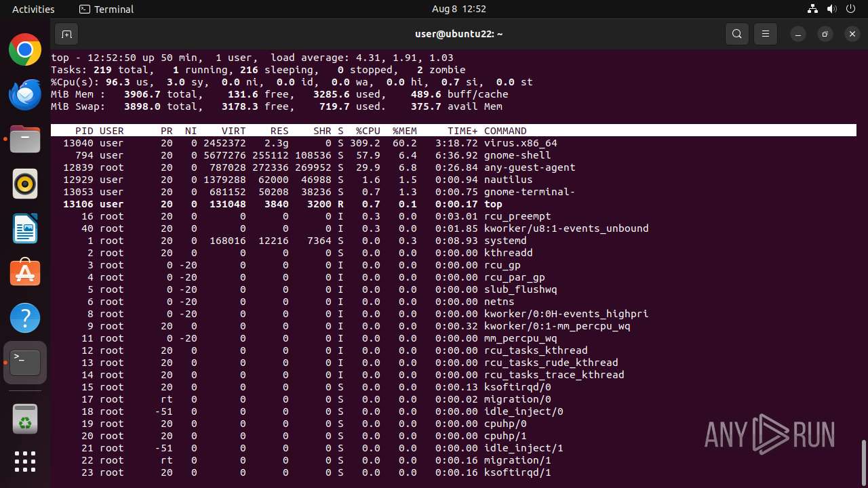Click the %CPU column header
This screenshot has height=488, width=868.
368,131
